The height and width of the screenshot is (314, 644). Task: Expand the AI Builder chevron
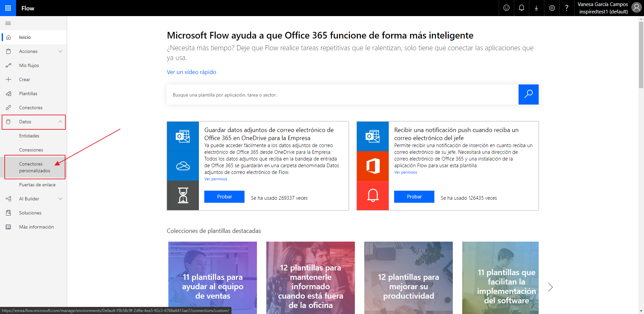coord(60,199)
